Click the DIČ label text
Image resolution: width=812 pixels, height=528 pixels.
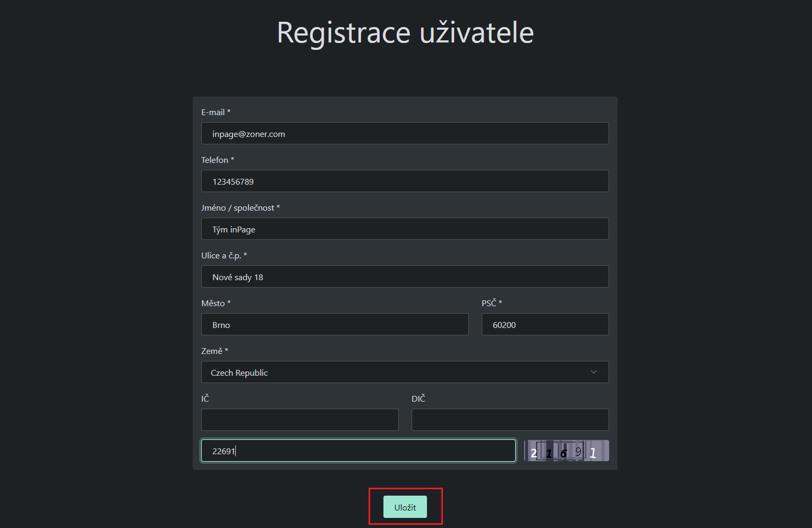tap(418, 399)
